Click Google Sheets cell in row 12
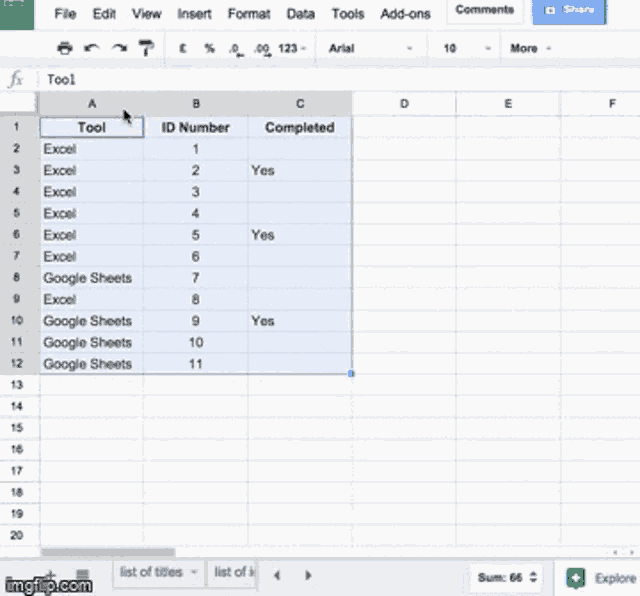This screenshot has height=596, width=640. 92,364
